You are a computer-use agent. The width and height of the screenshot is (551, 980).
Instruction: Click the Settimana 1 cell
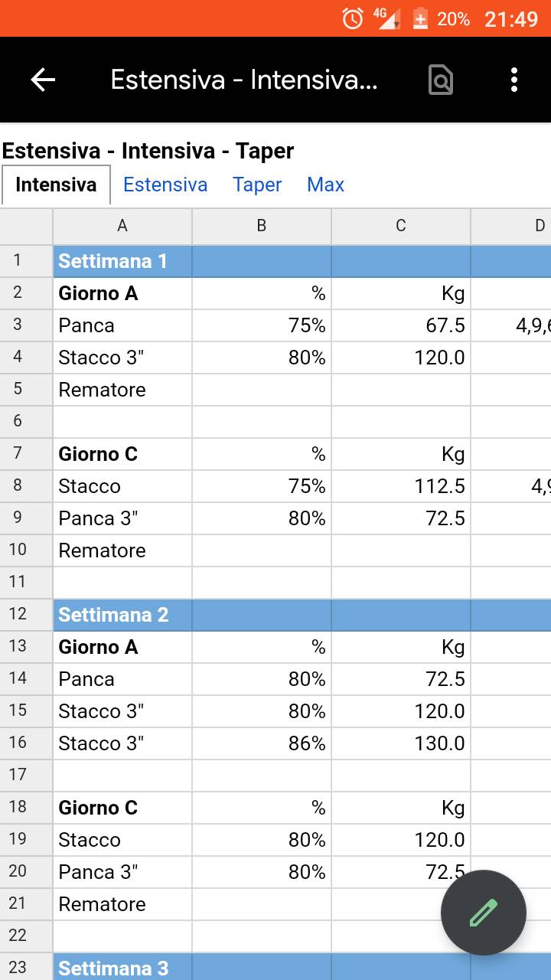pyautogui.click(x=122, y=261)
